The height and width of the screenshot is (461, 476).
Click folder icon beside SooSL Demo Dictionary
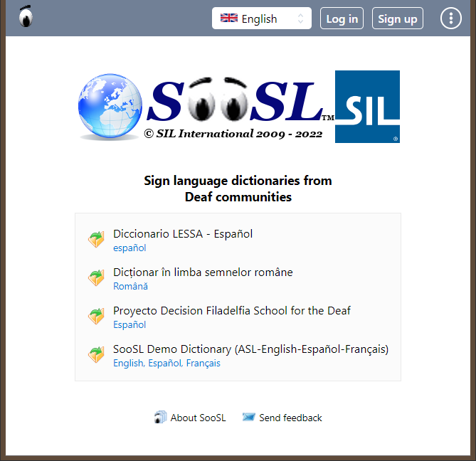(96, 354)
